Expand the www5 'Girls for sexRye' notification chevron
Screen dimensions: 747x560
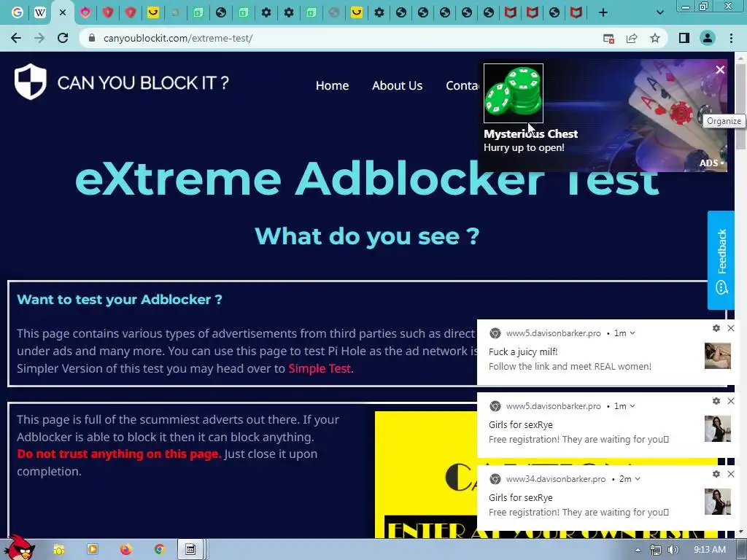tap(632, 406)
